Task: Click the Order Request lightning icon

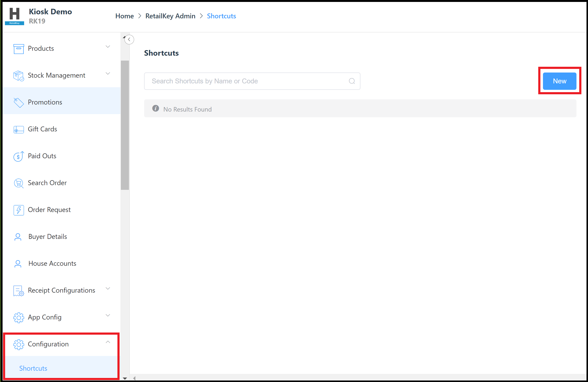Action: (x=18, y=210)
